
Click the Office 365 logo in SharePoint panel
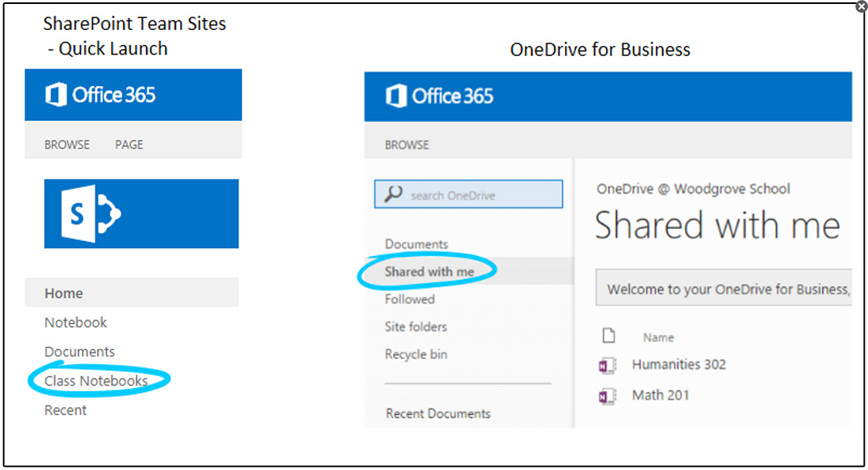[x=100, y=95]
